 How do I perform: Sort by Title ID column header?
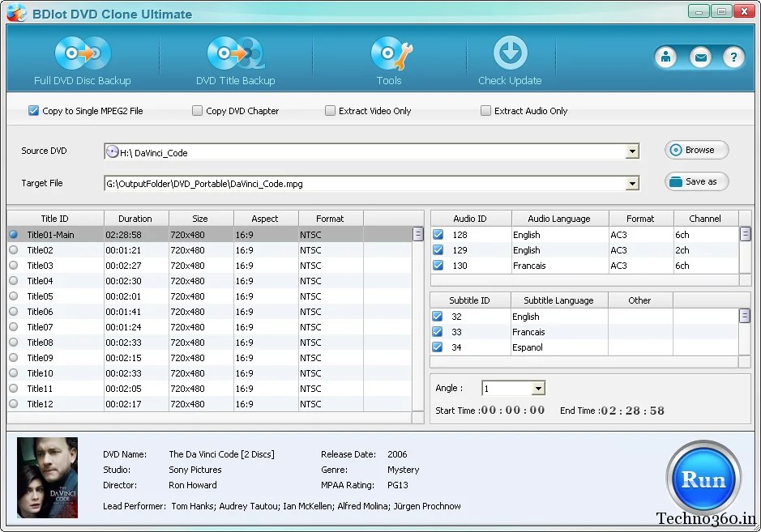(55, 219)
